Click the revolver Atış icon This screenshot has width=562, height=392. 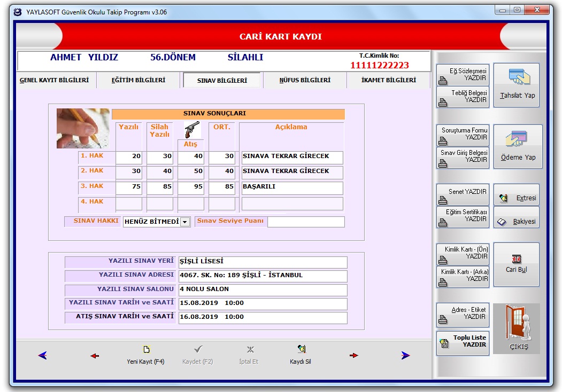[192, 130]
